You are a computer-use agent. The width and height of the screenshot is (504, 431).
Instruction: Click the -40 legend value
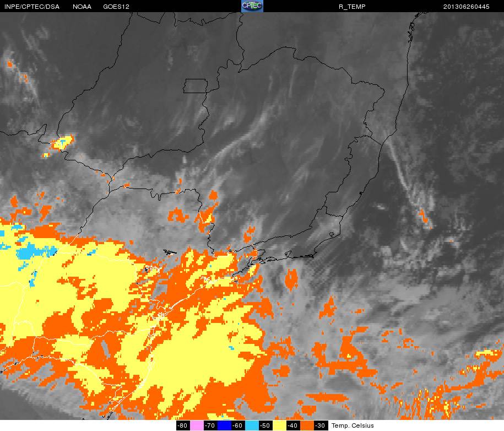click(x=292, y=425)
